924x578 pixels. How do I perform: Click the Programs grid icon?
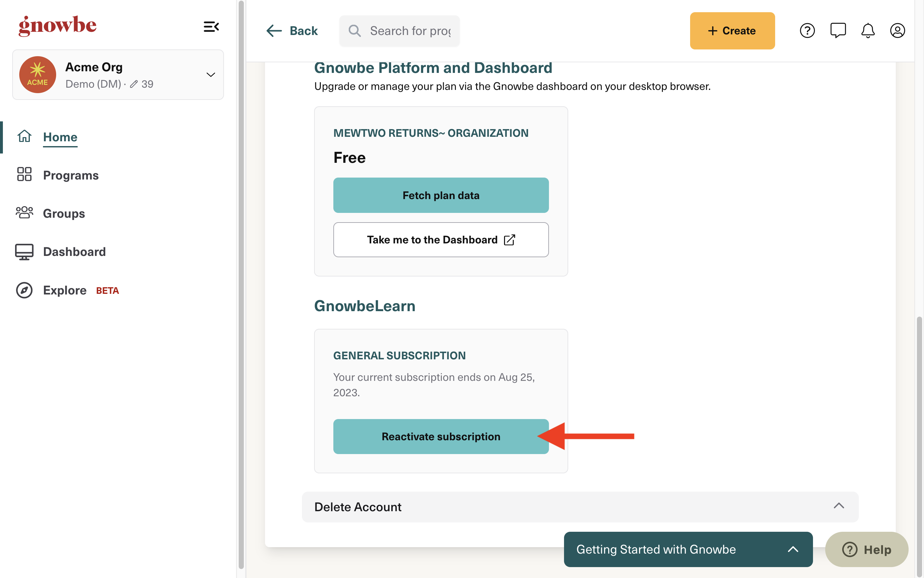[x=24, y=174]
